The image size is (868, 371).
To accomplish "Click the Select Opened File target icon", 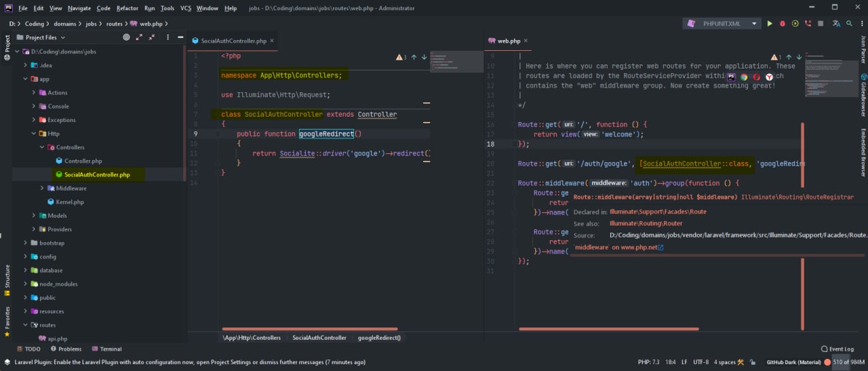I will [x=126, y=37].
